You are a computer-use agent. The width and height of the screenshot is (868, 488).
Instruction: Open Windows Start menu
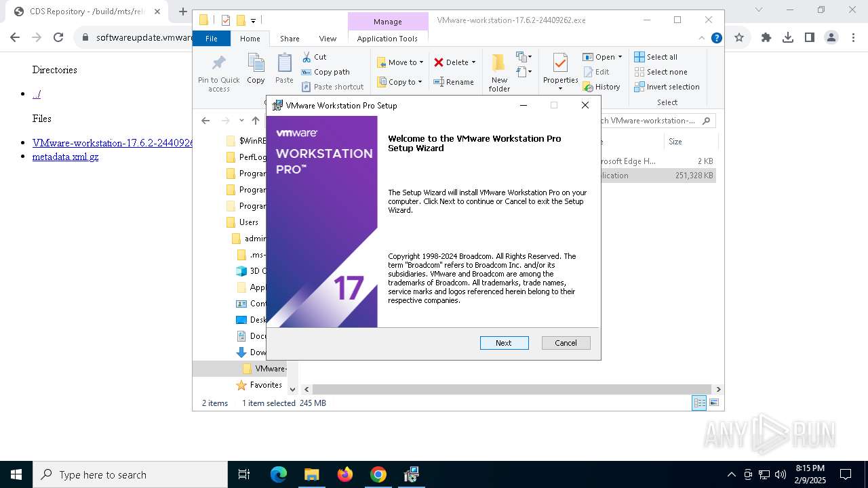[16, 474]
